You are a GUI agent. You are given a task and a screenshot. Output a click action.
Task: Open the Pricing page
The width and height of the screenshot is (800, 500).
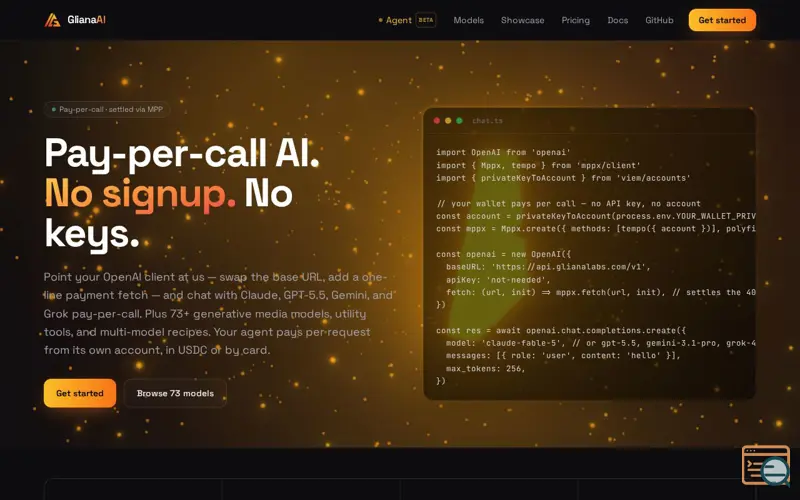576,20
